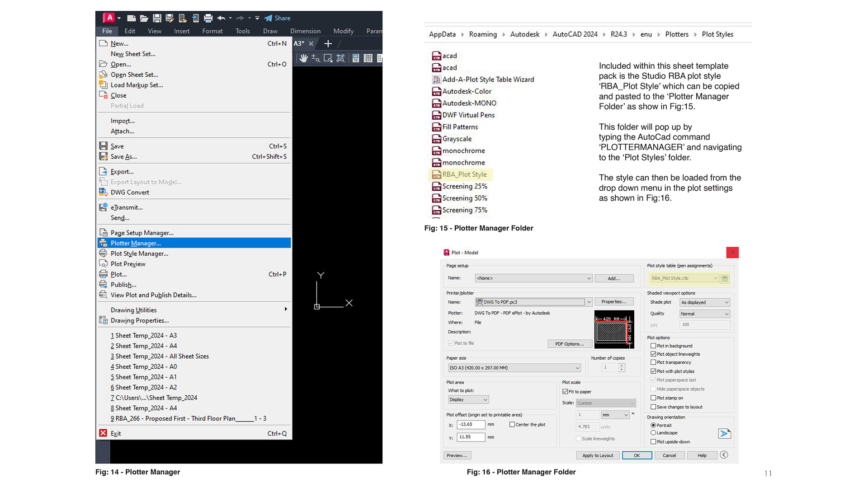868x488 pixels.
Task: Switch to the A3 layout tab
Action: (x=298, y=44)
